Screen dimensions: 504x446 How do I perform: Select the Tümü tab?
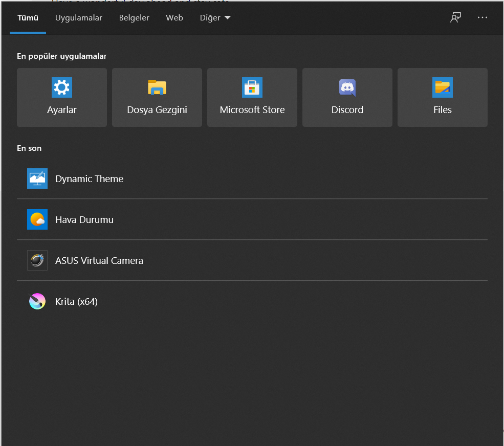pos(28,18)
